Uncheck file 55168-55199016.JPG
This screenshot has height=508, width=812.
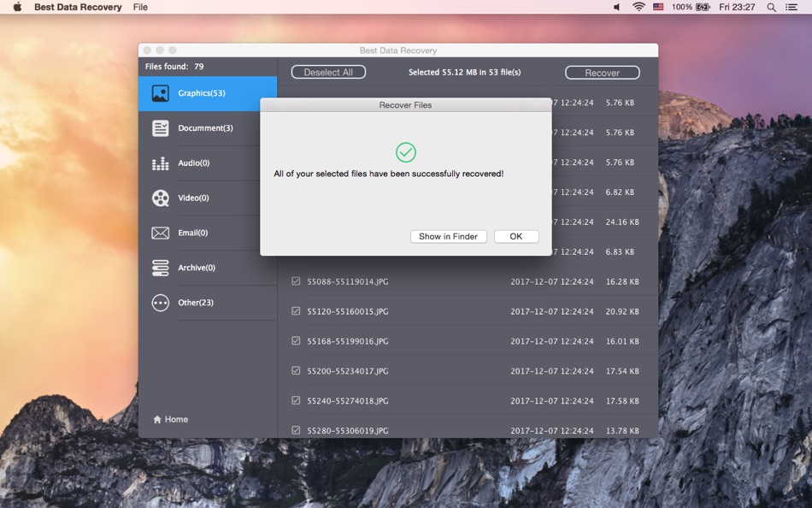(x=296, y=341)
